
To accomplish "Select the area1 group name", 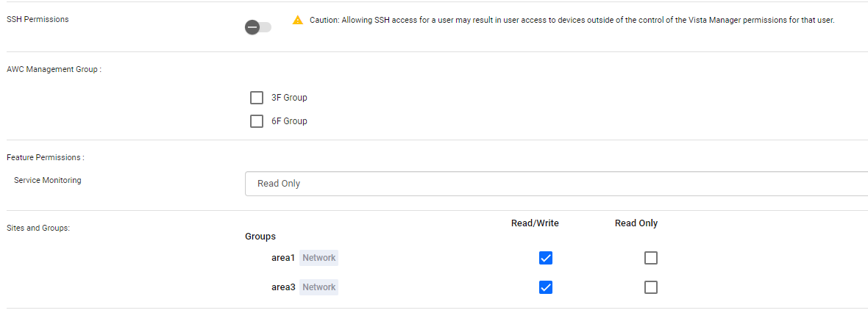I will (283, 258).
